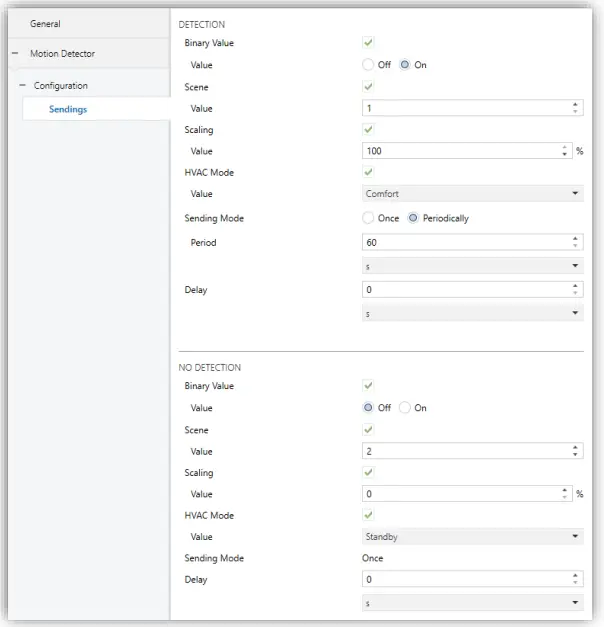Toggle No Detection Scaling checkbox
Image resolution: width=604 pixels, height=627 pixels.
click(368, 472)
